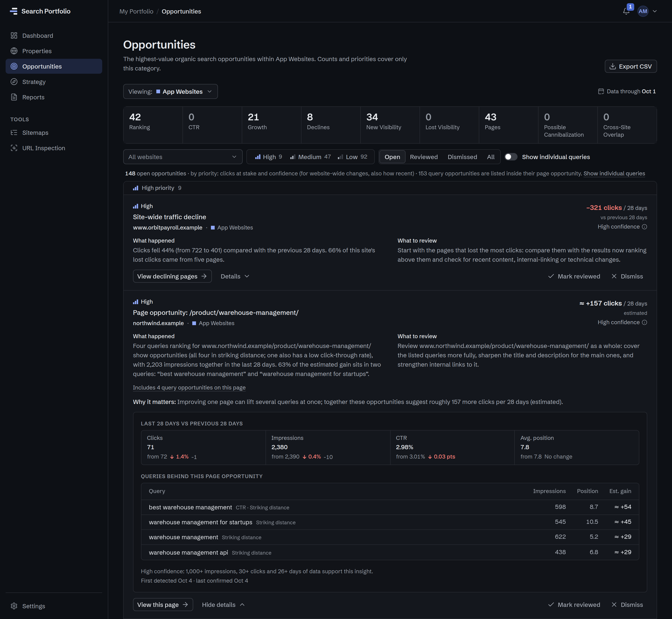This screenshot has width=672, height=619.
Task: Select the 34 New Visibility stat card
Action: coord(390,125)
